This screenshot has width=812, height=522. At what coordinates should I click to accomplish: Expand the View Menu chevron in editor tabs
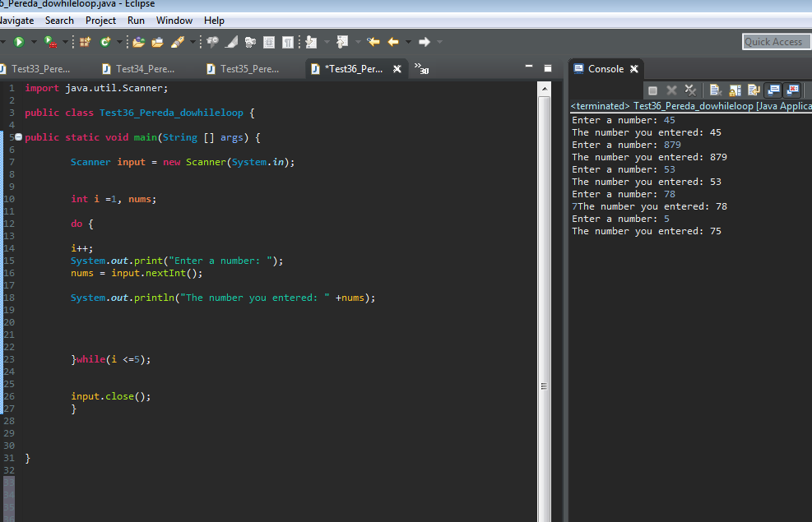coord(422,69)
